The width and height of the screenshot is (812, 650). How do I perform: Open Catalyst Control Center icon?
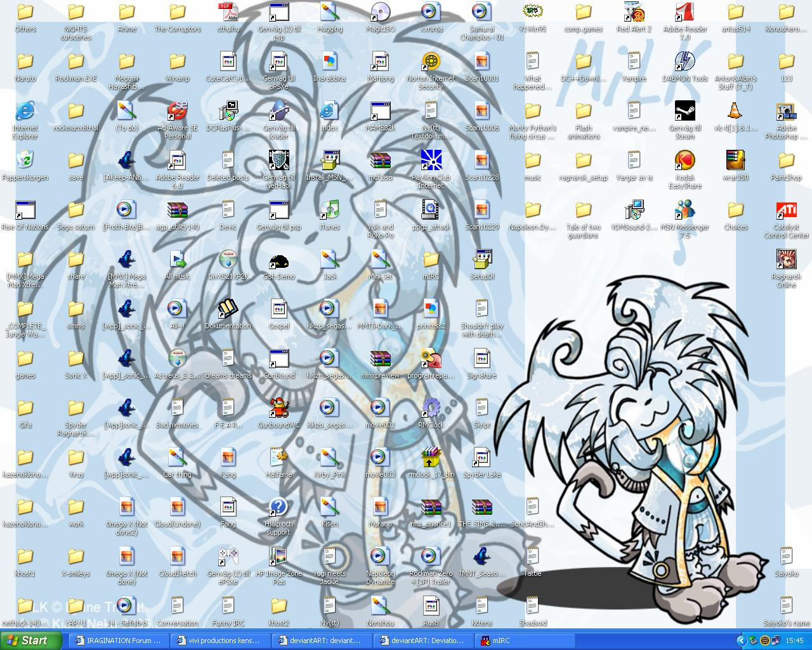(x=786, y=210)
